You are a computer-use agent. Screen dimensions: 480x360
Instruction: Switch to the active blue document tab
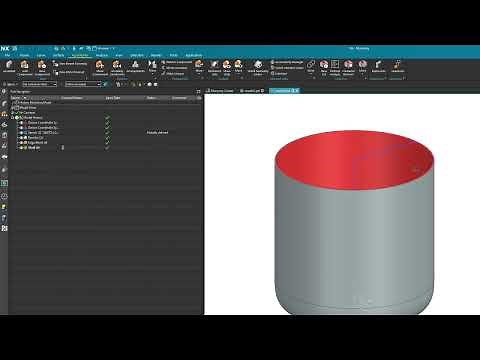284,91
